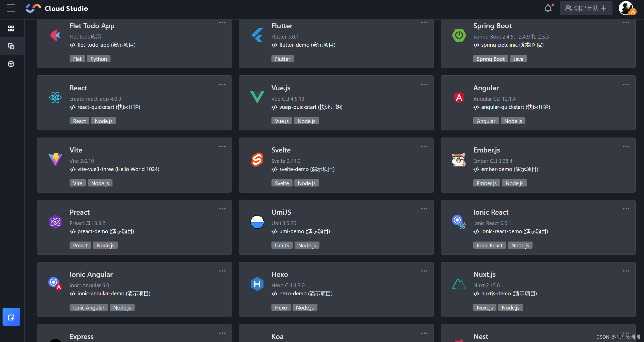Click the Spring Boot power logo
Image resolution: width=644 pixels, height=342 pixels.
tap(459, 35)
